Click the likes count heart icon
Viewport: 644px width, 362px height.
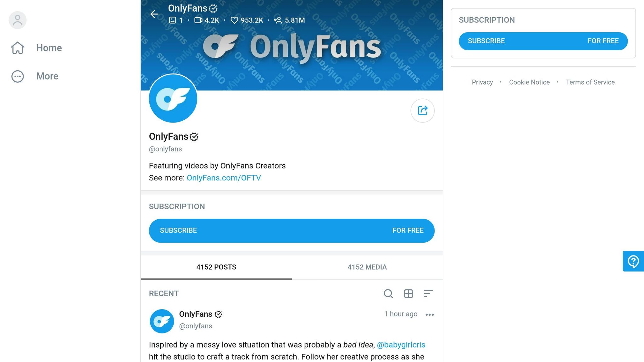tap(234, 20)
